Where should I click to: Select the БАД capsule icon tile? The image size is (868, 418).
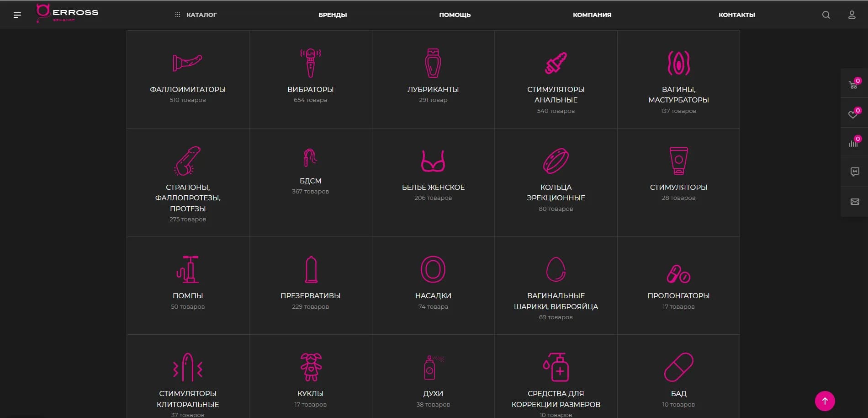678,367
